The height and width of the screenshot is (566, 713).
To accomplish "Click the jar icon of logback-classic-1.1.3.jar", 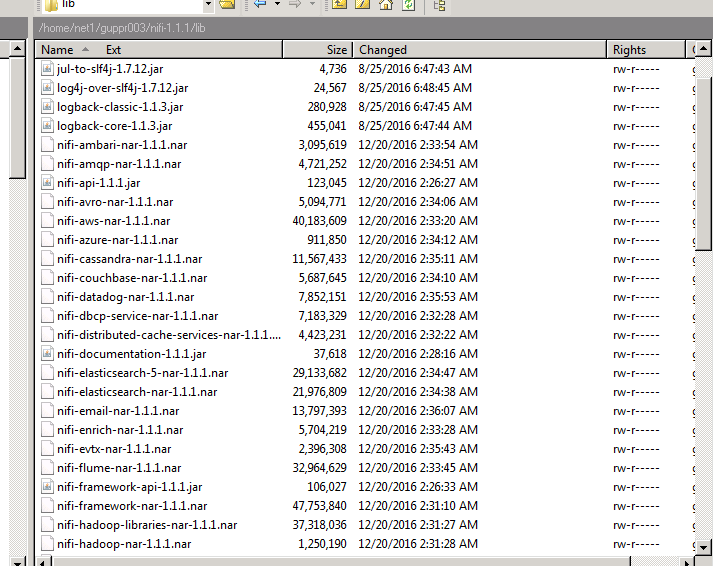I will (47, 107).
